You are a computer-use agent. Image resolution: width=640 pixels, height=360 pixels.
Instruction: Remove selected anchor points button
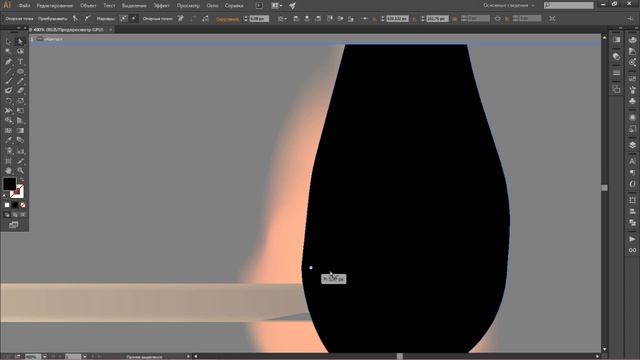point(180,19)
